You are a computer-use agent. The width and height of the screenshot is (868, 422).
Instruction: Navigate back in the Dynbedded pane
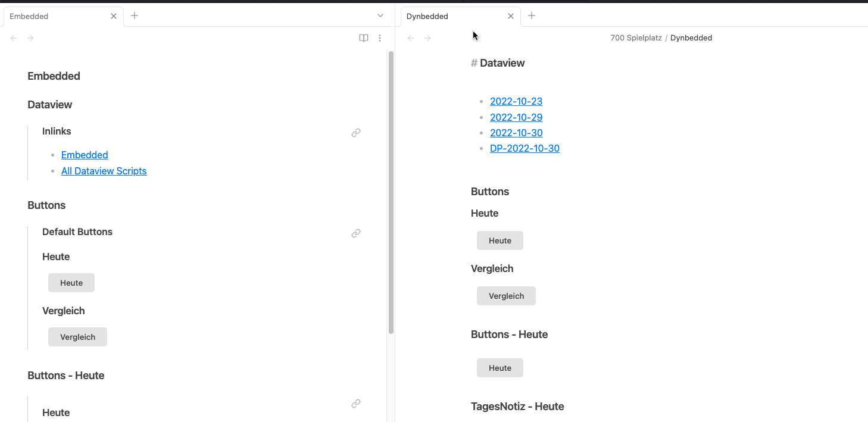click(x=411, y=38)
